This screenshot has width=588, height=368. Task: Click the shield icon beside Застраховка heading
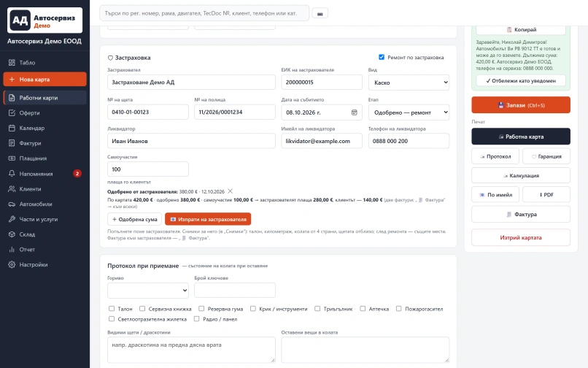[x=110, y=58]
